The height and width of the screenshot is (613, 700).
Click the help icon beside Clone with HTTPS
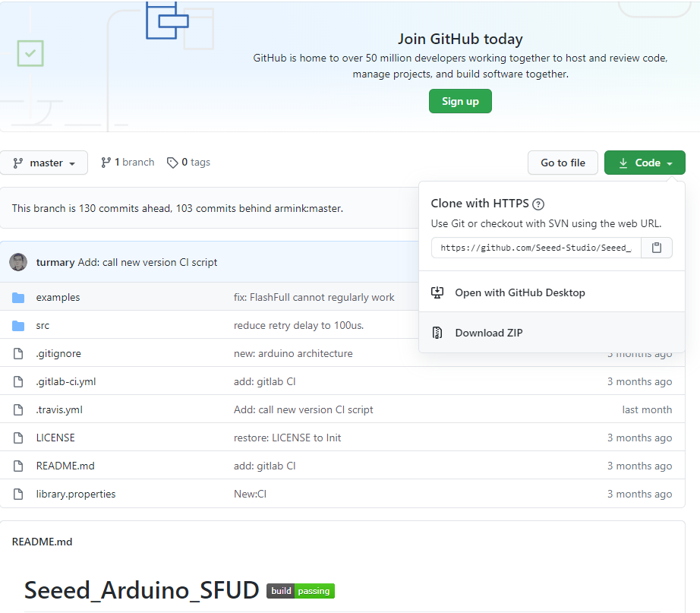click(x=538, y=204)
